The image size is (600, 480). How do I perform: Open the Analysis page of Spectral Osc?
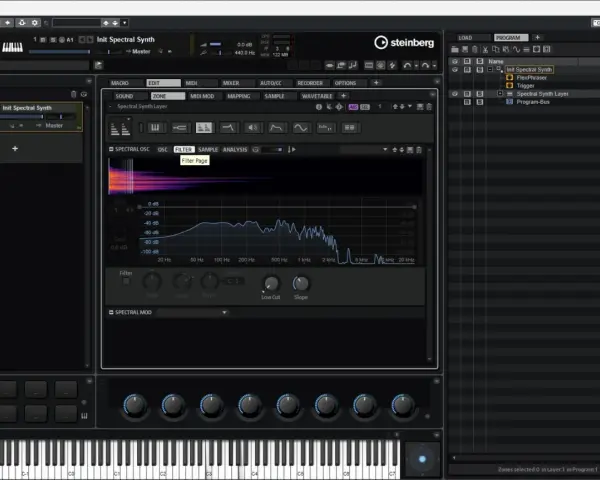coord(235,150)
